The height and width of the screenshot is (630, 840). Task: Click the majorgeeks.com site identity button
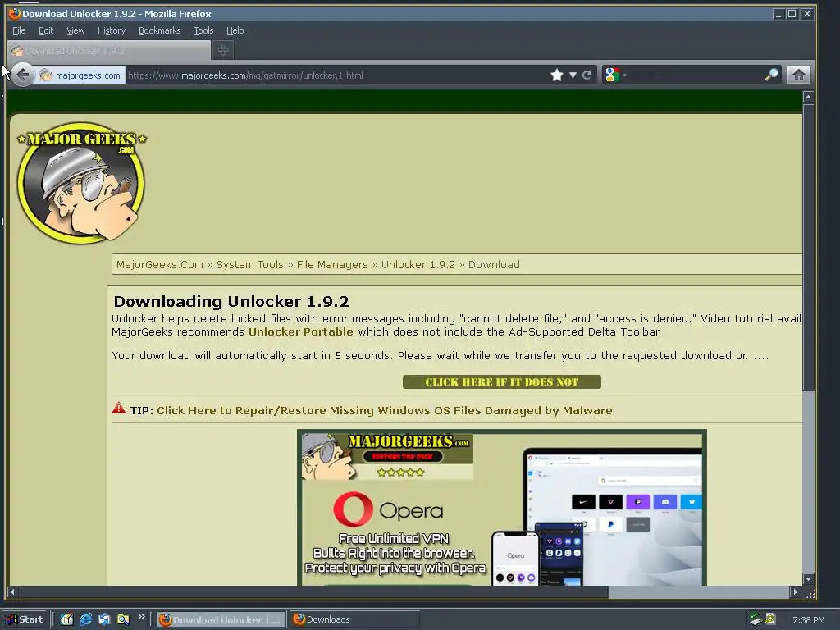click(80, 75)
